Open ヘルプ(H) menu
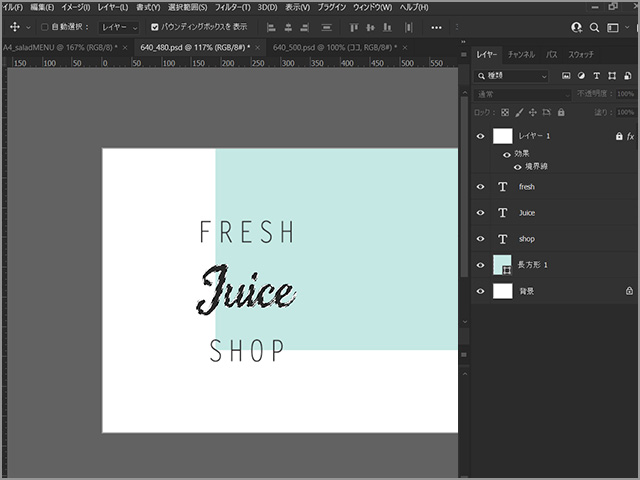This screenshot has width=640, height=480. click(414, 7)
